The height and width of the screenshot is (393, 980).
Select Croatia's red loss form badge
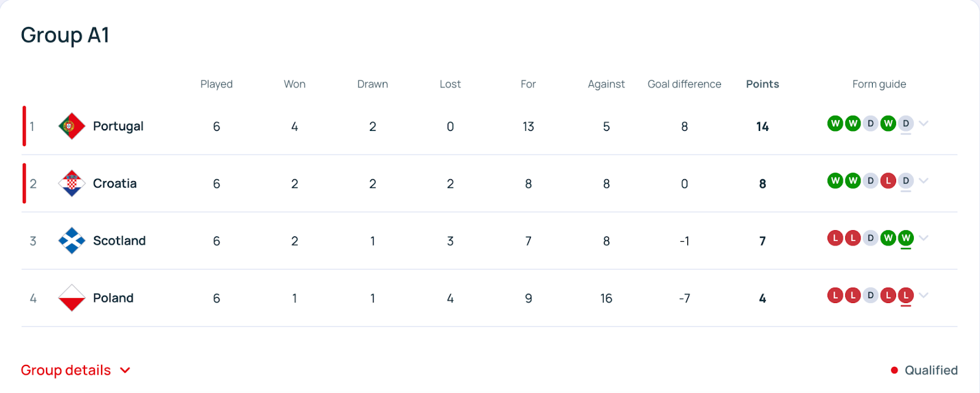click(888, 181)
